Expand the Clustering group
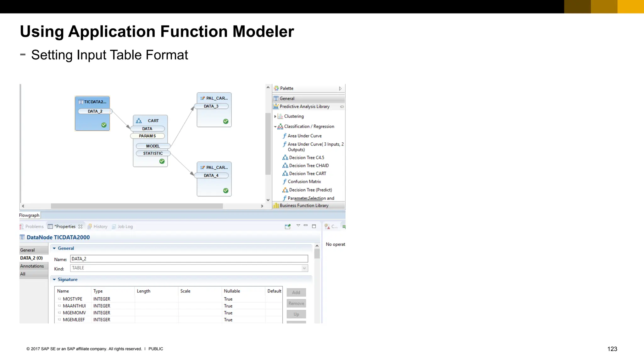644x362 pixels. click(275, 116)
